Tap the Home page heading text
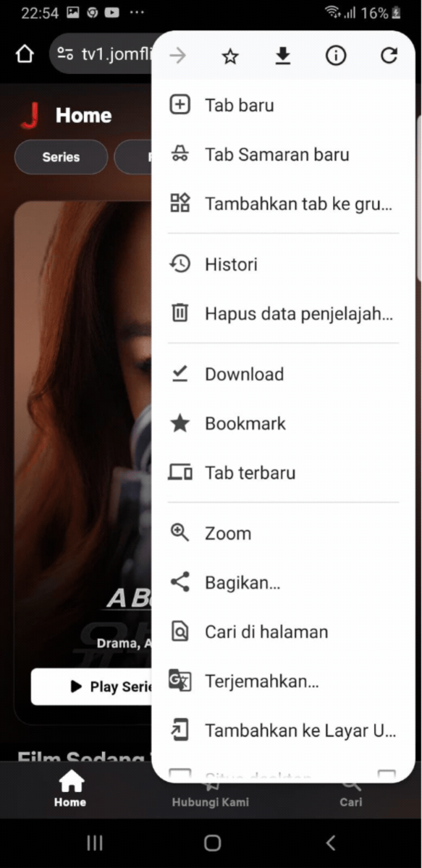422x868 pixels. 83,116
